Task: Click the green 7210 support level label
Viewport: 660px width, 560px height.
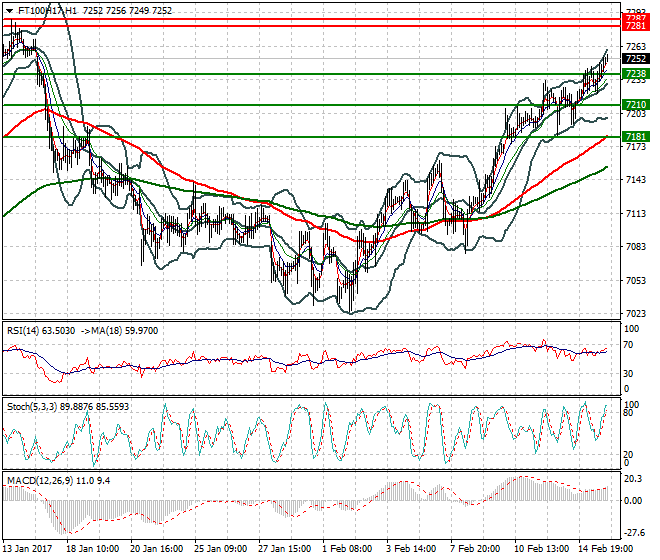Action: coord(636,104)
